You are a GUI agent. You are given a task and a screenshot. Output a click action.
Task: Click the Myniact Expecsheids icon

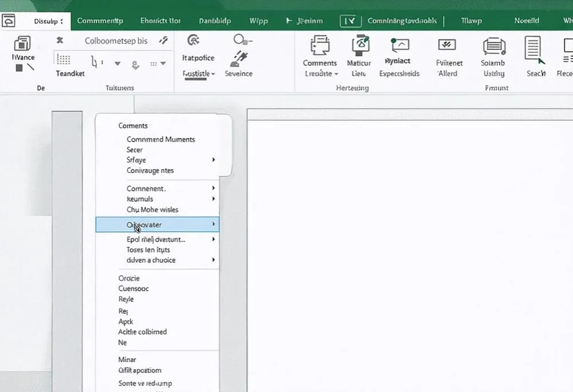[x=399, y=45]
